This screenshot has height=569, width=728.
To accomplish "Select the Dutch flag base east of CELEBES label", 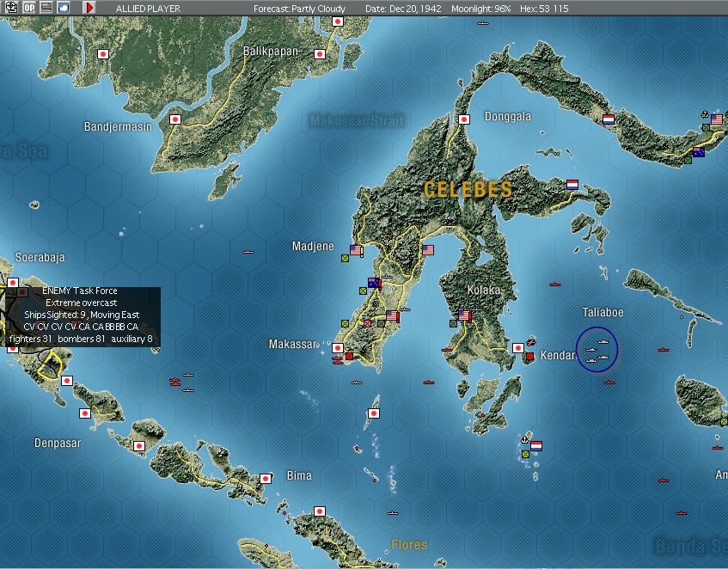I will [572, 185].
